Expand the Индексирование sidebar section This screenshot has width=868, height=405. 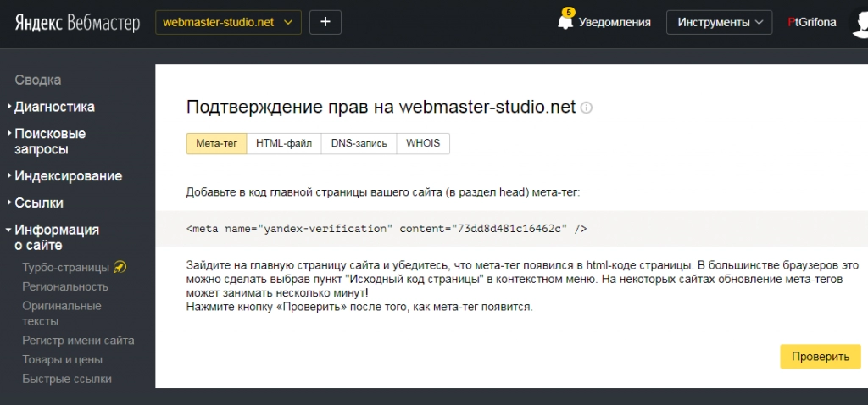(x=68, y=176)
